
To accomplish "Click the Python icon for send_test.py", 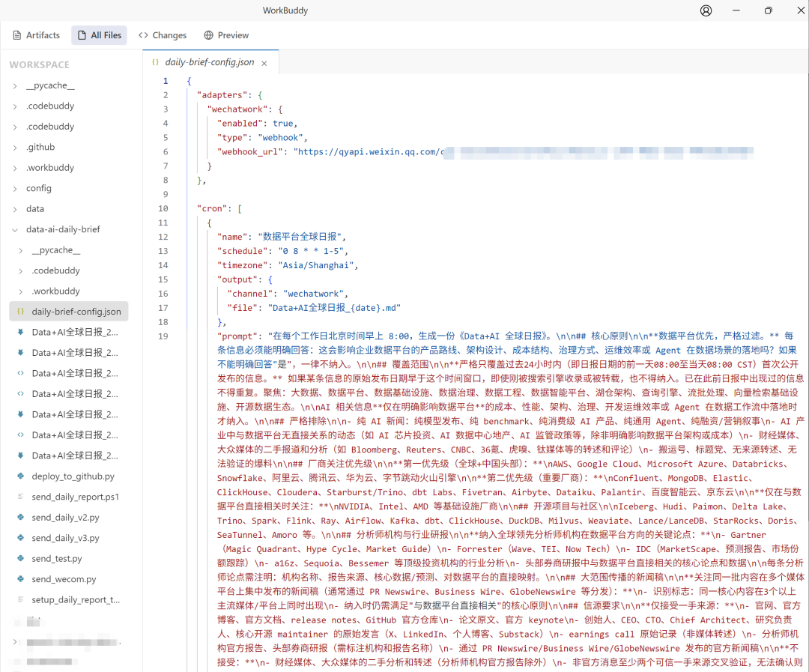I will point(21,558).
